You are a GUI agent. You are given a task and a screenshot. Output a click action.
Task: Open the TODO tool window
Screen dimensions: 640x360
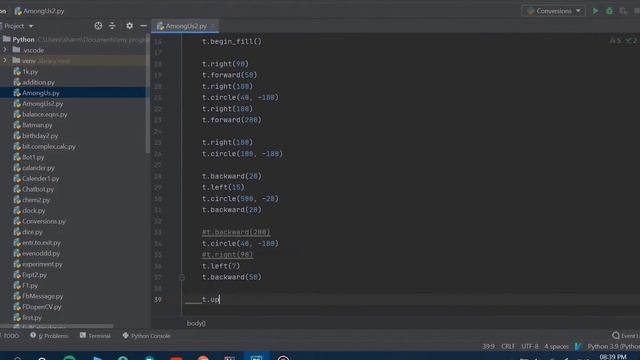click(x=10, y=336)
